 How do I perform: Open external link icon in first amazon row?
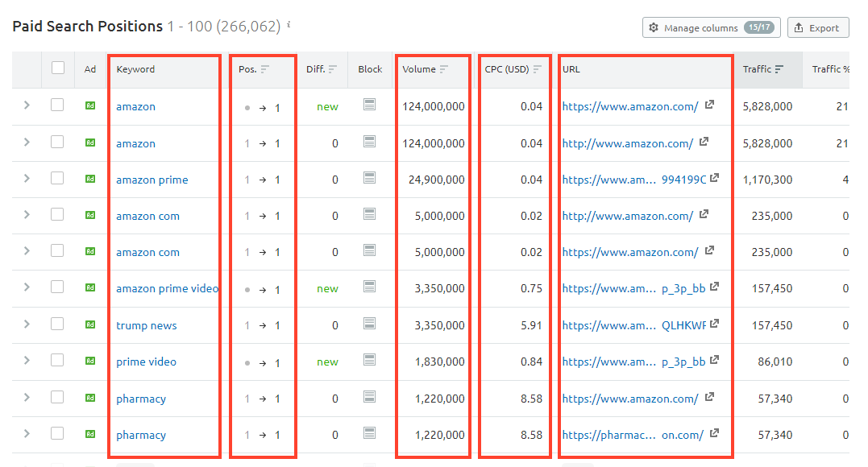pos(709,104)
